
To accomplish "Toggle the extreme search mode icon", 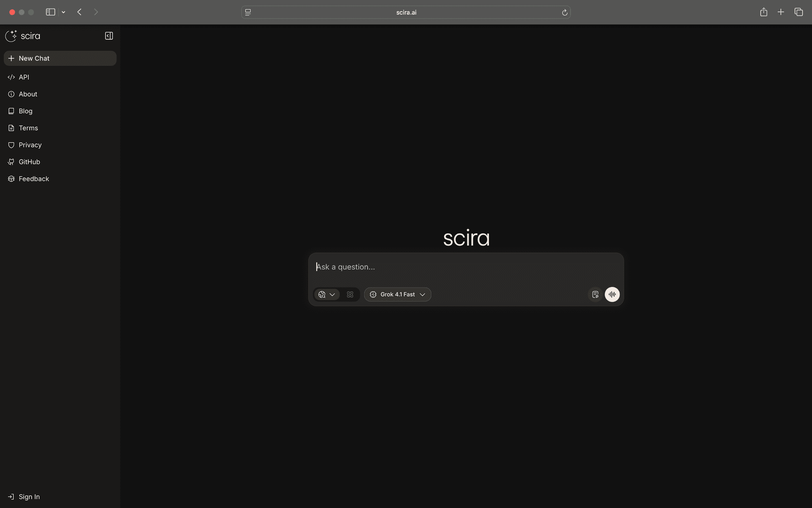I will (x=350, y=294).
